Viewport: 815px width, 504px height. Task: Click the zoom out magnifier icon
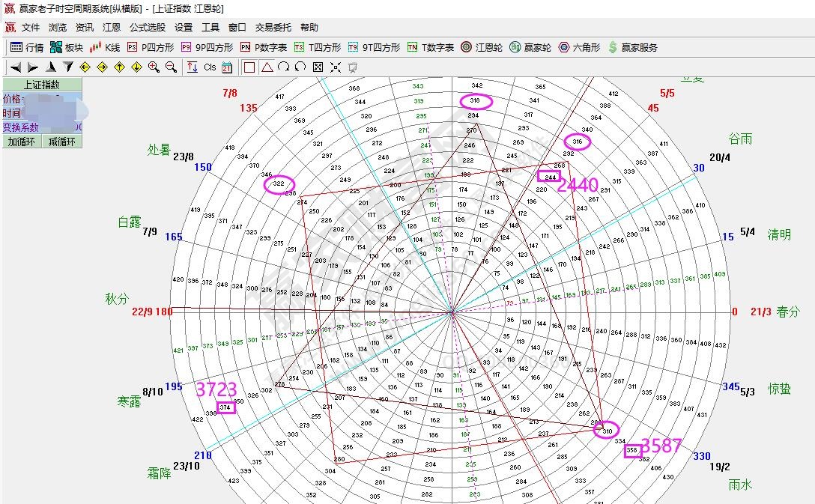pos(171,67)
